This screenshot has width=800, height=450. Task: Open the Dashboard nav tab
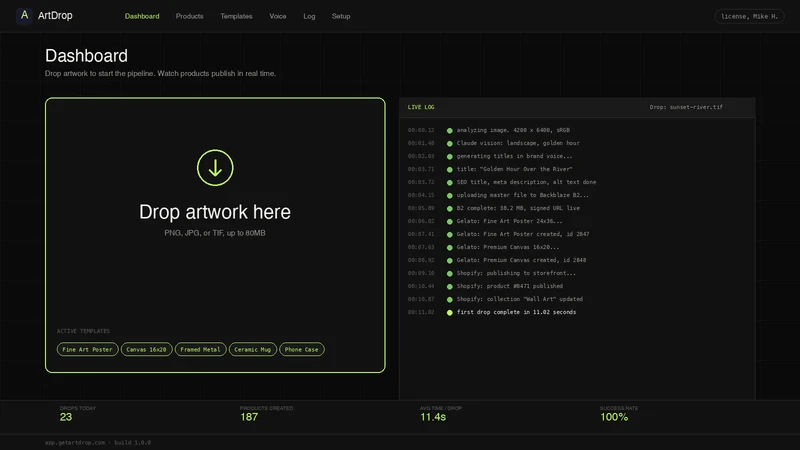(x=142, y=16)
